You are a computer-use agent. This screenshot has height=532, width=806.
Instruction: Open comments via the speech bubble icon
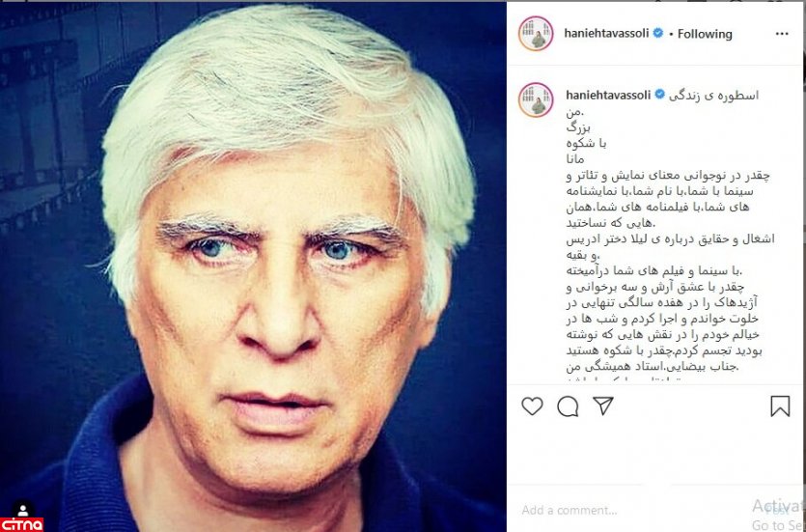coord(568,406)
